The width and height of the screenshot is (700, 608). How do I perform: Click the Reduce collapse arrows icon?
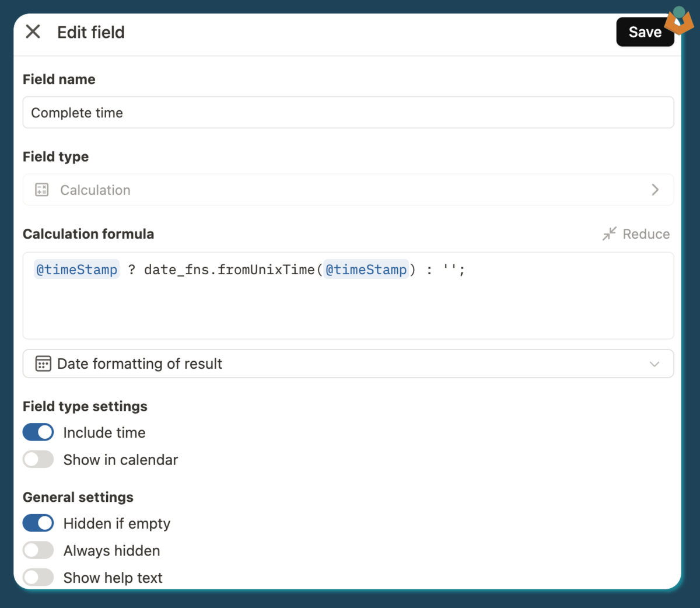click(x=609, y=234)
